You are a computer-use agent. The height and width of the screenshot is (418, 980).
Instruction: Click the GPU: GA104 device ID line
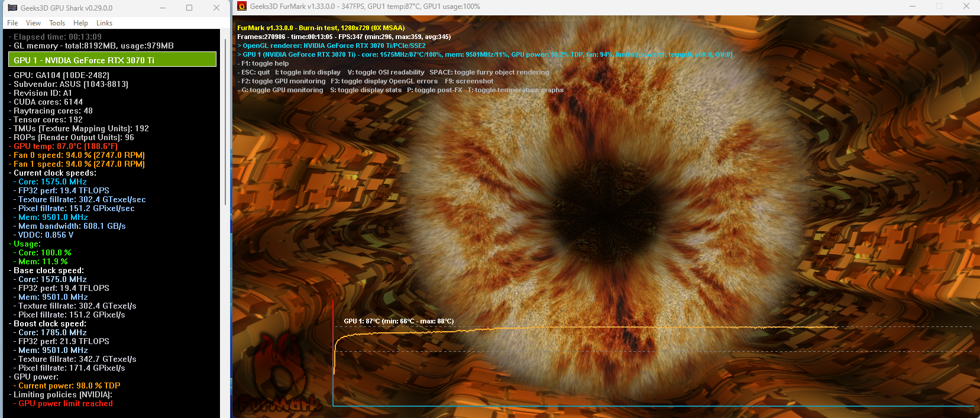59,75
